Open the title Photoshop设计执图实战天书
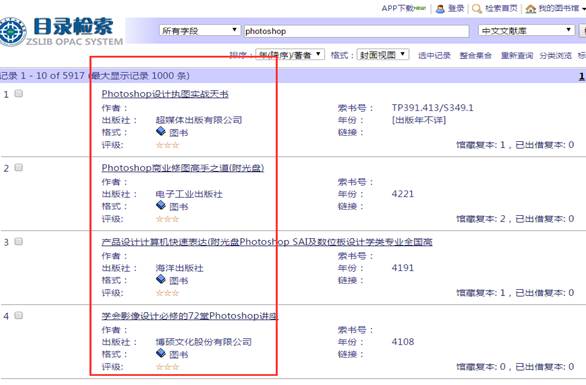This screenshot has height=385, width=586. (165, 94)
